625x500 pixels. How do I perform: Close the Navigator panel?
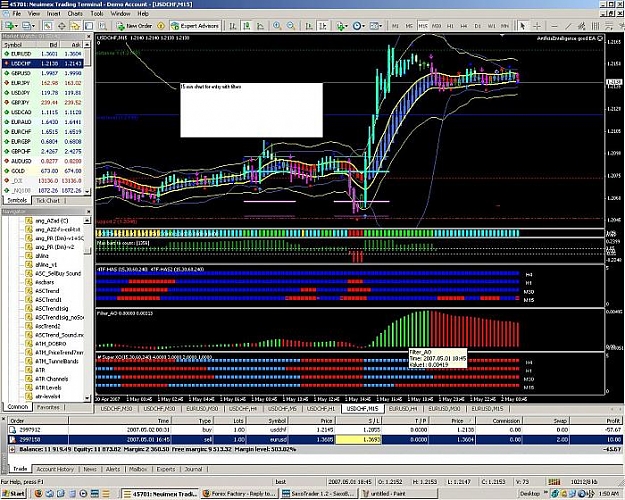89,211
